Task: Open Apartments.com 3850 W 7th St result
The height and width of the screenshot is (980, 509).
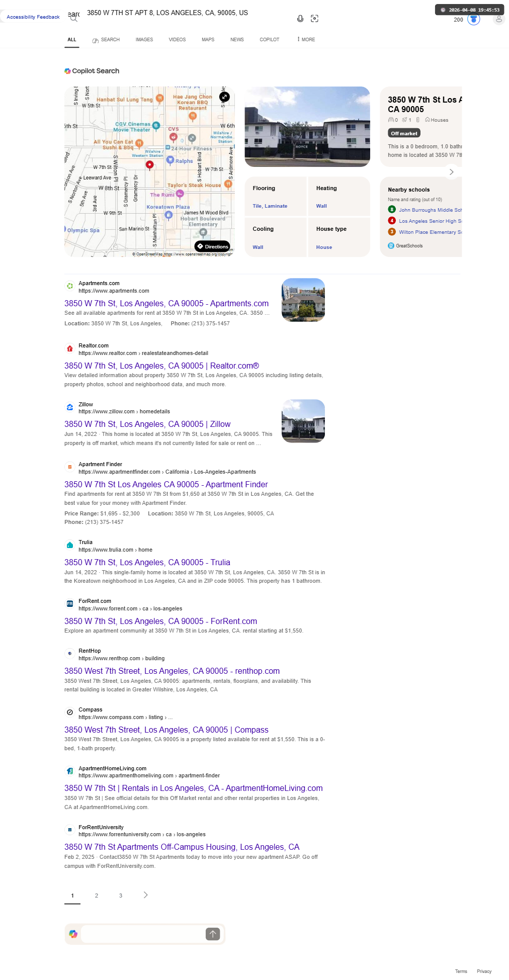Action: coord(166,303)
